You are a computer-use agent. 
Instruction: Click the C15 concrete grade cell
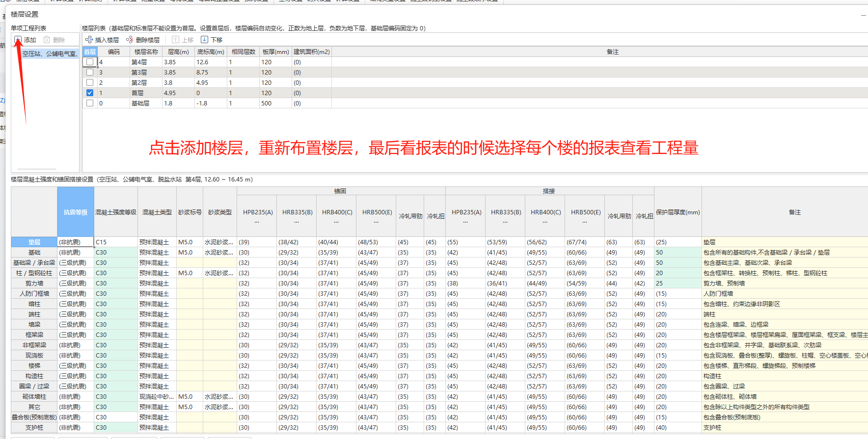click(x=116, y=242)
